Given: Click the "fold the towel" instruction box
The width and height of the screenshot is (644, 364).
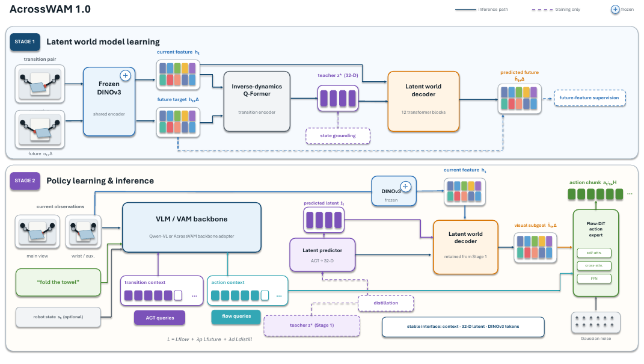Looking at the screenshot, I should pos(58,283).
